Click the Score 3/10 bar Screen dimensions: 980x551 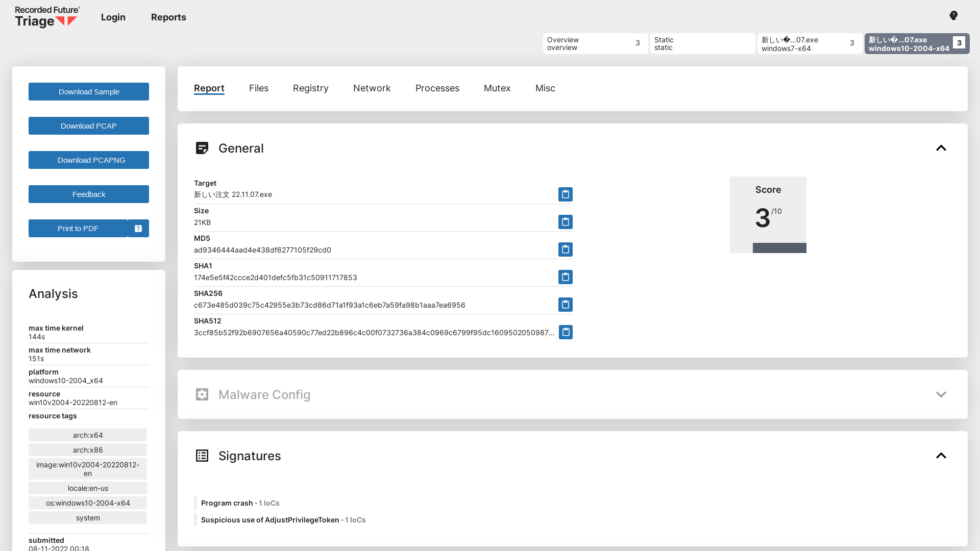[x=779, y=248]
